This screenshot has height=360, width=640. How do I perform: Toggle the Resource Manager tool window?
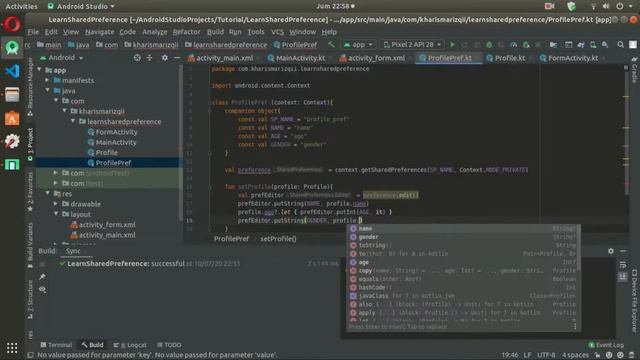tap(30, 87)
